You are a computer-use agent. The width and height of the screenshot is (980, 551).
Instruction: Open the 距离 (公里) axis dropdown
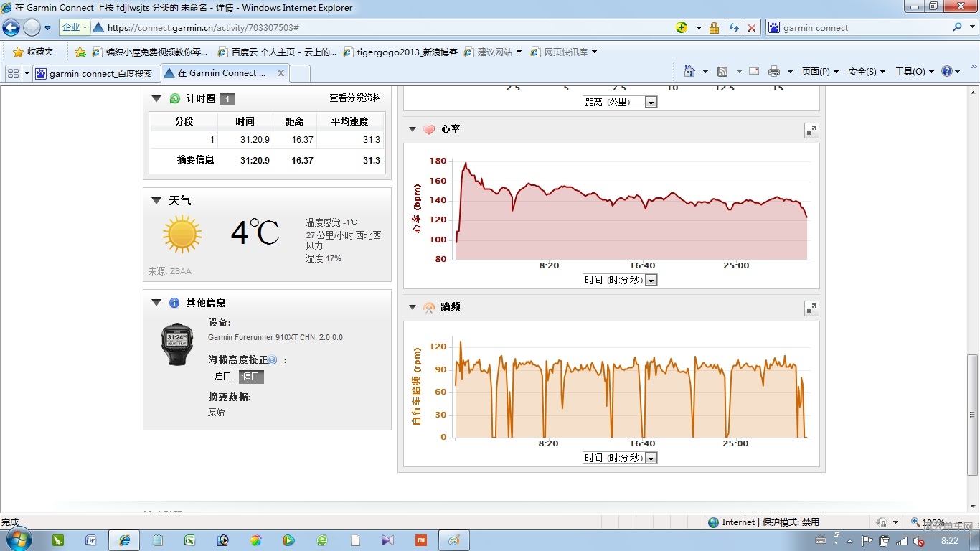pyautogui.click(x=651, y=103)
